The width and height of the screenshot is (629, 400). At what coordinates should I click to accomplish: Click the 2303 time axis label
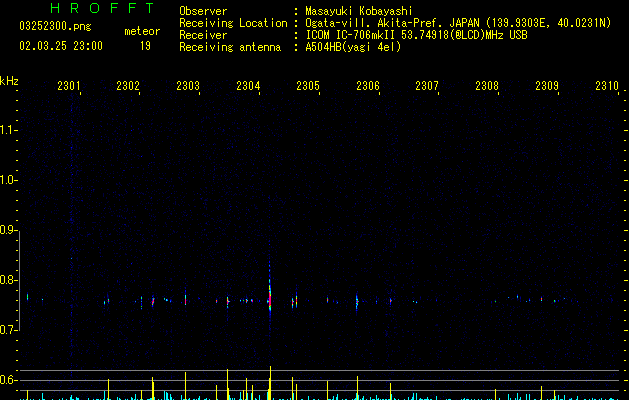[x=188, y=86]
